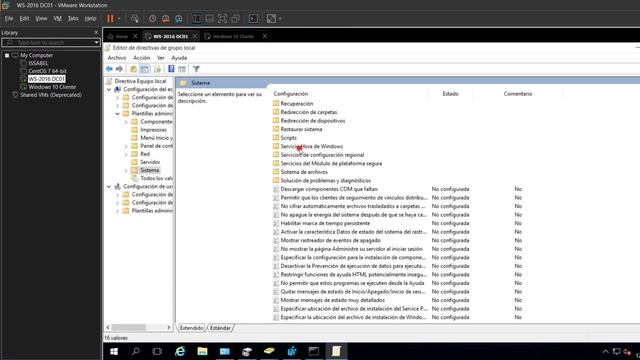640x360 pixels.
Task: Switch to the Estándar tab
Action: coord(220,328)
